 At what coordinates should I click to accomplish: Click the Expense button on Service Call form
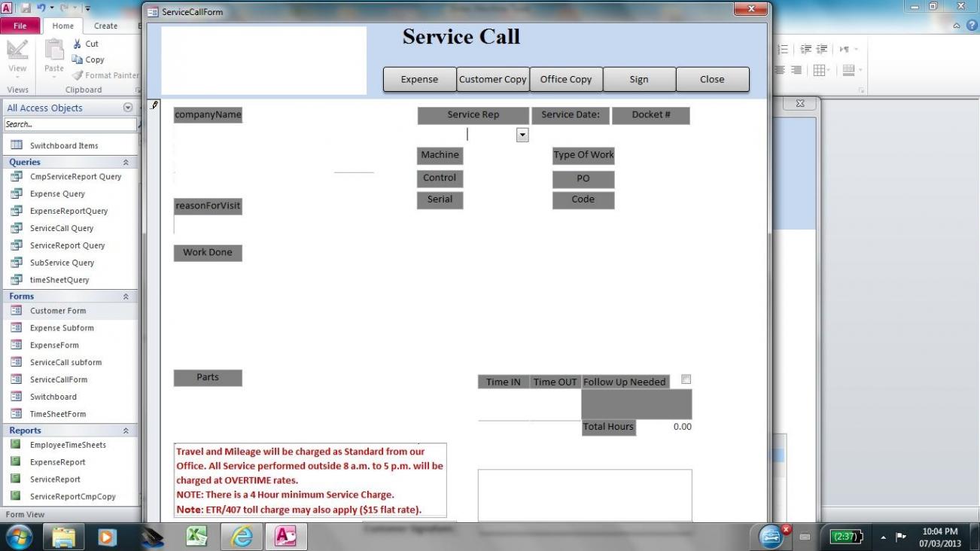click(x=419, y=79)
